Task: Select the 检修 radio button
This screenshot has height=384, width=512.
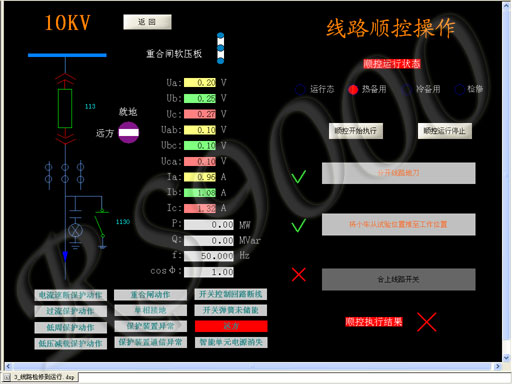Action: [x=460, y=89]
